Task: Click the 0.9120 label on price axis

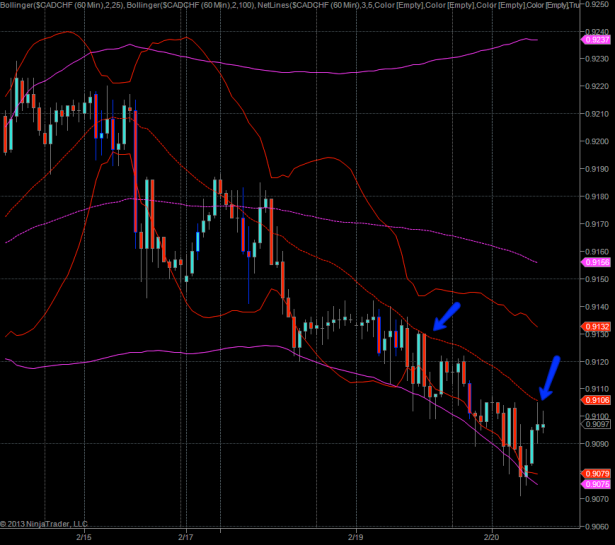Action: (x=596, y=361)
